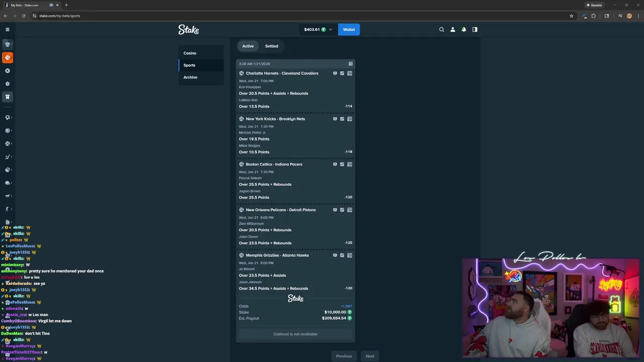
Task: Open the Chrome extensions puzzle icon
Action: click(594, 16)
